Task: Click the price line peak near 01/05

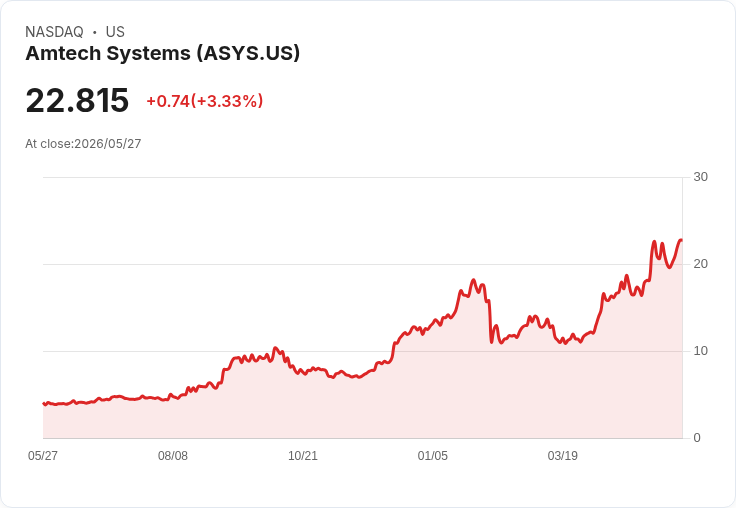Action: pyautogui.click(x=473, y=280)
